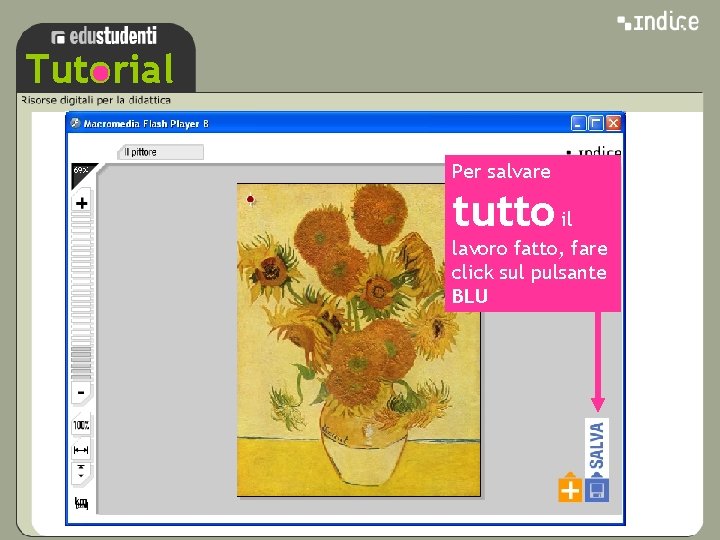Click the km scale ruler icon

tap(81, 503)
